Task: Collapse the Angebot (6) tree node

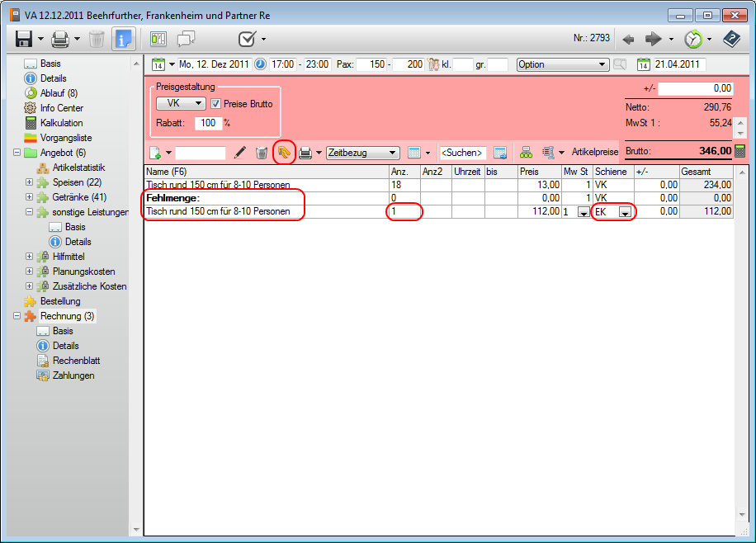Action: pyautogui.click(x=17, y=153)
